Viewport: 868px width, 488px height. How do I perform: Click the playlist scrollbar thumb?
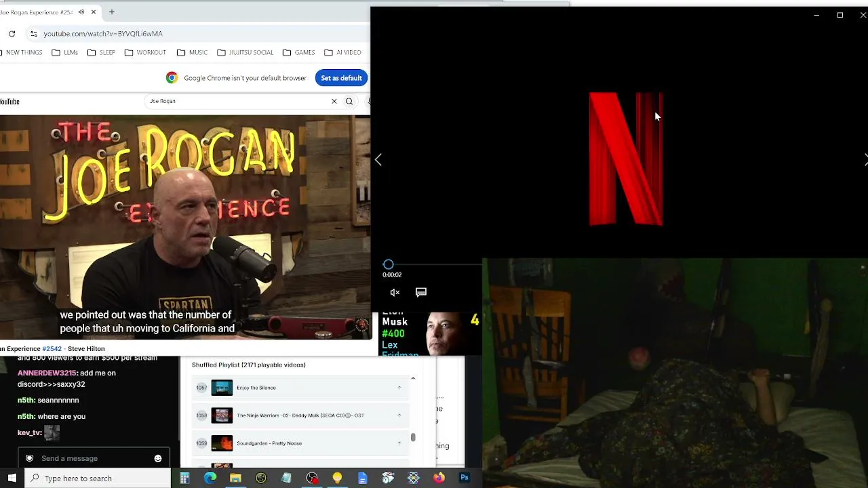pos(413,438)
